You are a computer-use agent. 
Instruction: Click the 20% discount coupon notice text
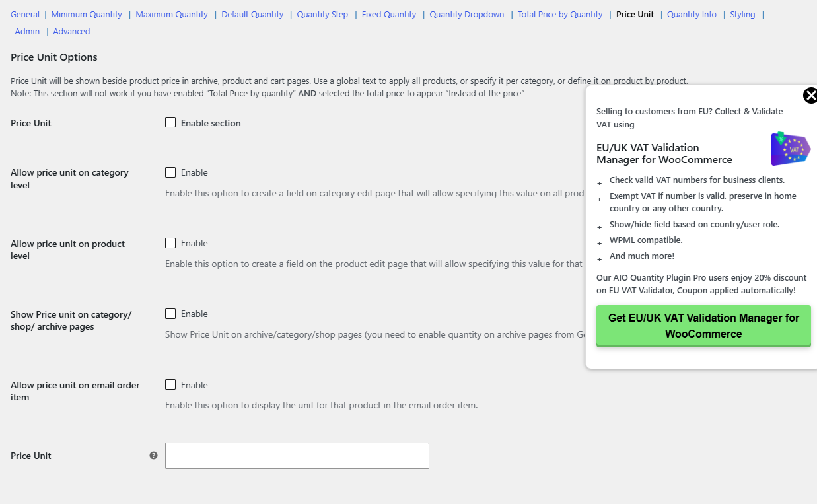pos(701,284)
